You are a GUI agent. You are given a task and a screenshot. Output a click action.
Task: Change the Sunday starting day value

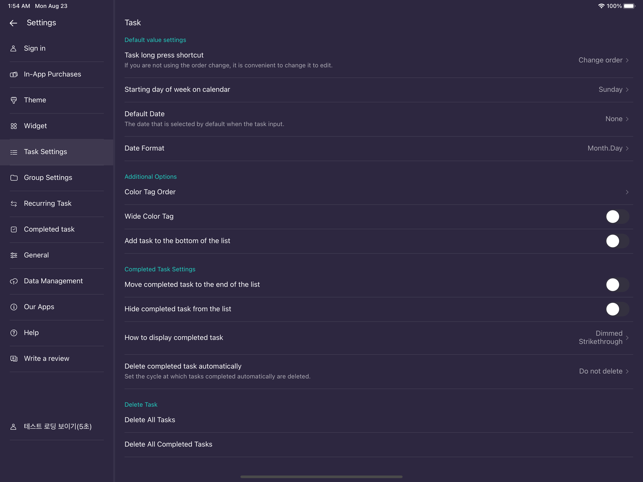[613, 89]
